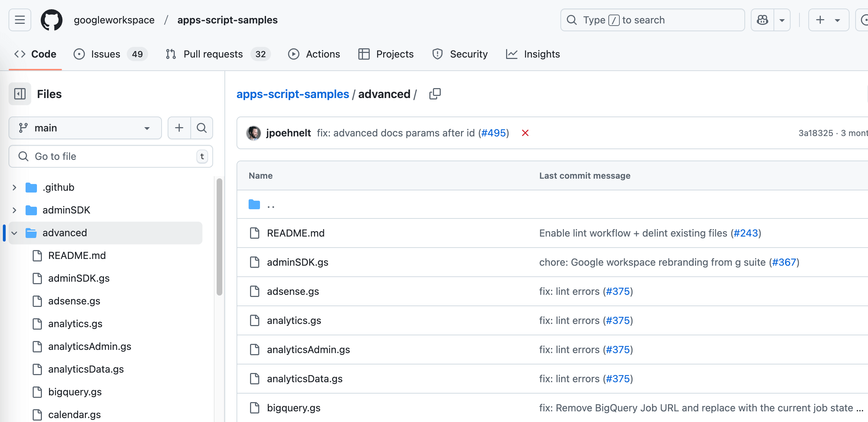Click the add file plus button
The width and height of the screenshot is (868, 422).
click(x=179, y=128)
